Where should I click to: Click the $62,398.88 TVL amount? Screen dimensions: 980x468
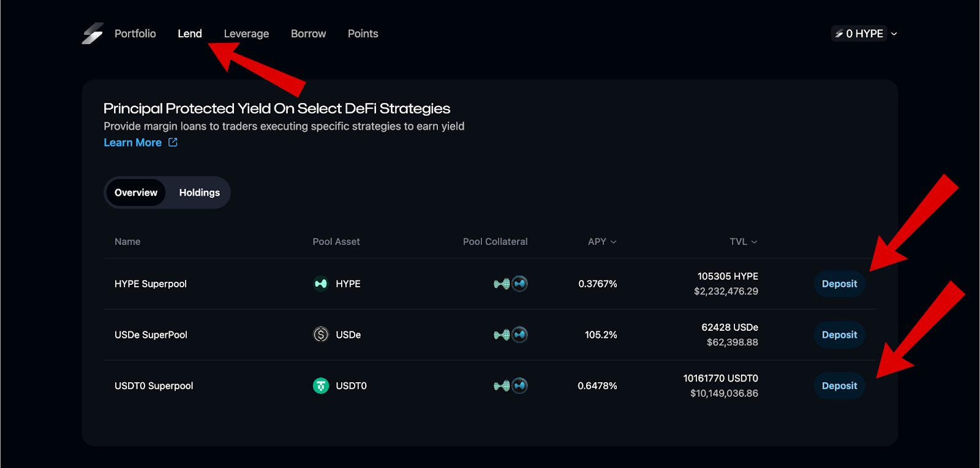point(733,342)
